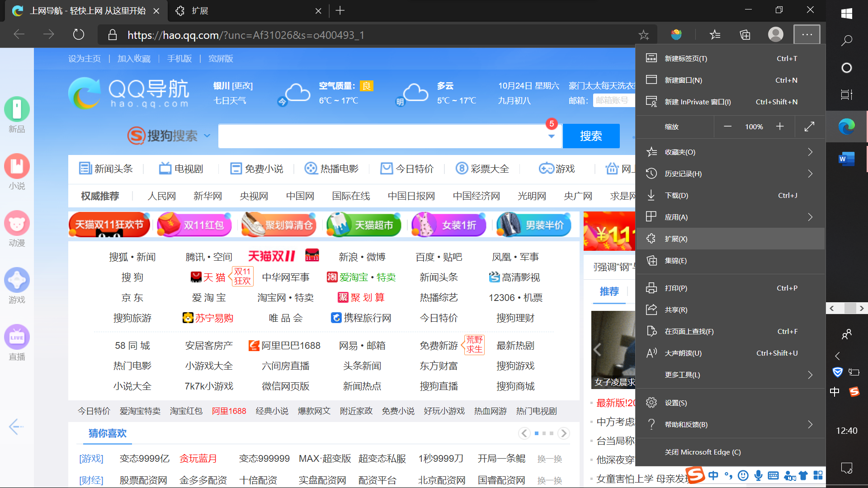Click the address bar URL

pos(246,35)
